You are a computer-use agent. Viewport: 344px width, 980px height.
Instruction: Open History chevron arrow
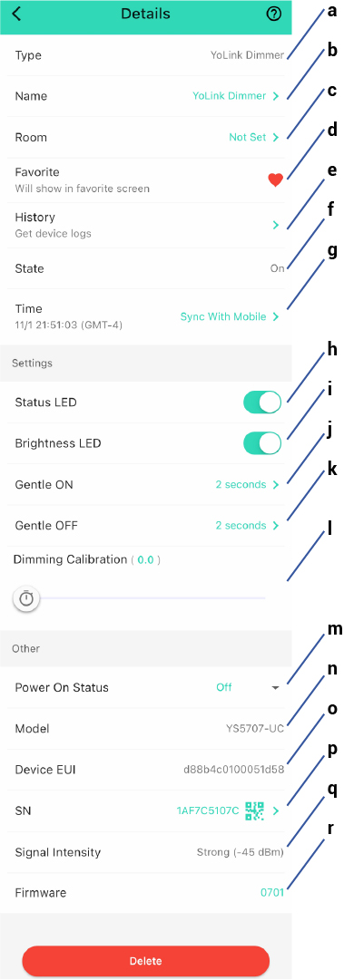click(276, 225)
